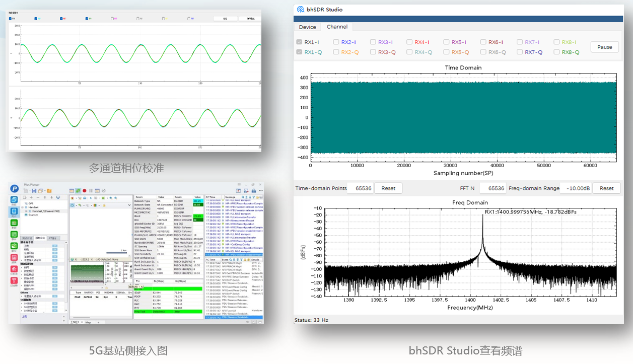
Task: Click the minus icon above the device tree
Action: pyautogui.click(x=38, y=197)
